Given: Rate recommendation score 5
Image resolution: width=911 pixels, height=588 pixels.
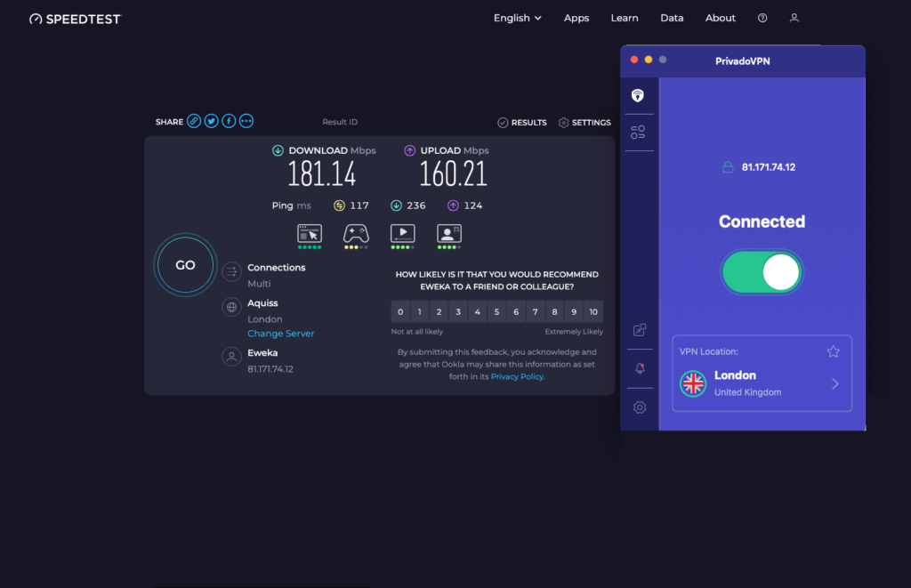Looking at the screenshot, I should [496, 312].
